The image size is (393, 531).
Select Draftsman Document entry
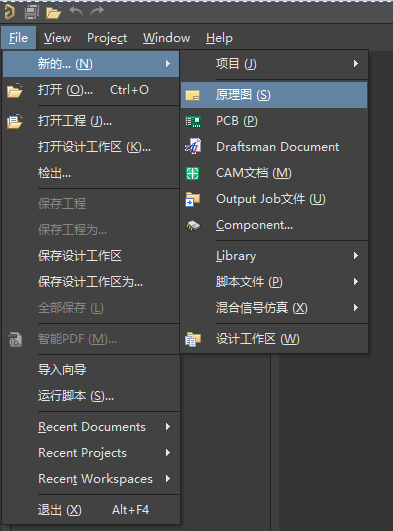pos(274,147)
